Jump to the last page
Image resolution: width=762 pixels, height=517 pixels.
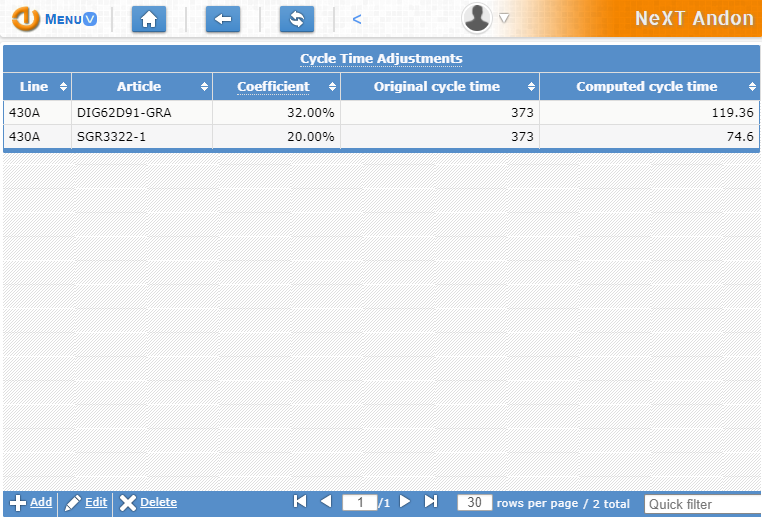click(x=431, y=502)
